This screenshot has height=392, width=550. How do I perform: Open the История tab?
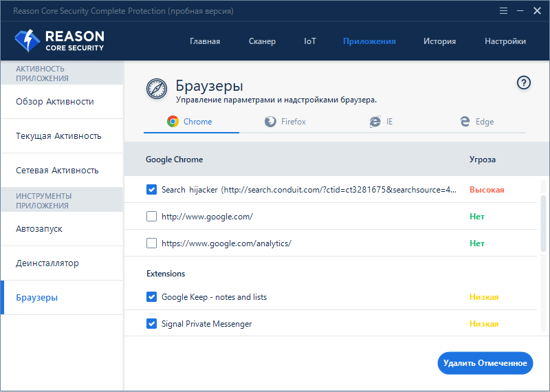click(439, 41)
